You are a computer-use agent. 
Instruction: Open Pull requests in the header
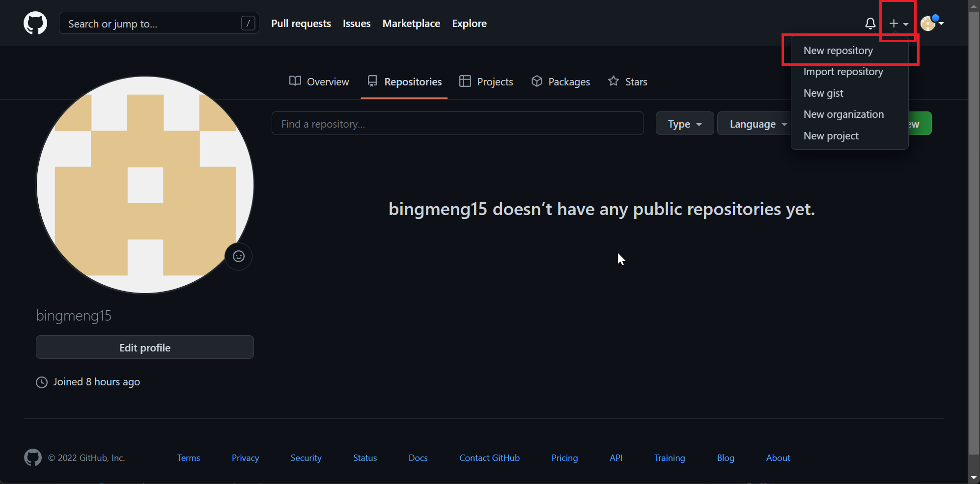(x=301, y=24)
